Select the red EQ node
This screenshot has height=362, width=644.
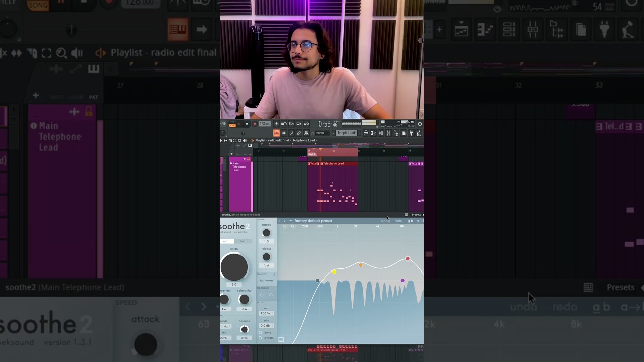pos(408,259)
